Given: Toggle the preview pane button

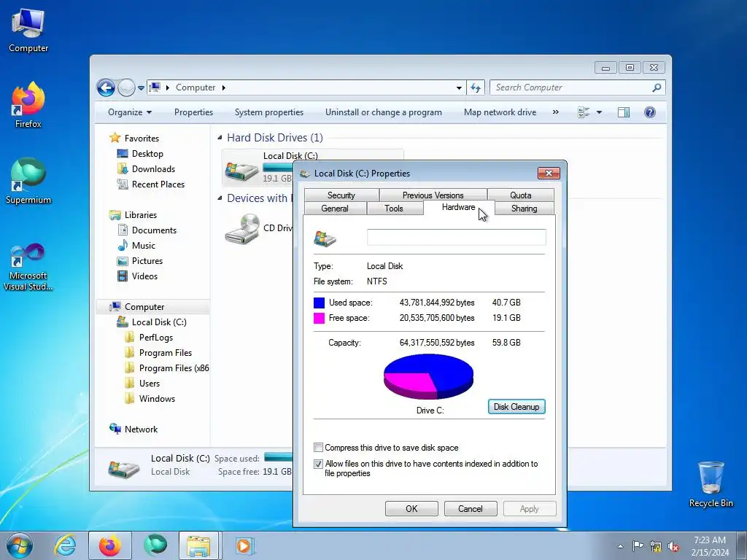Looking at the screenshot, I should (624, 112).
